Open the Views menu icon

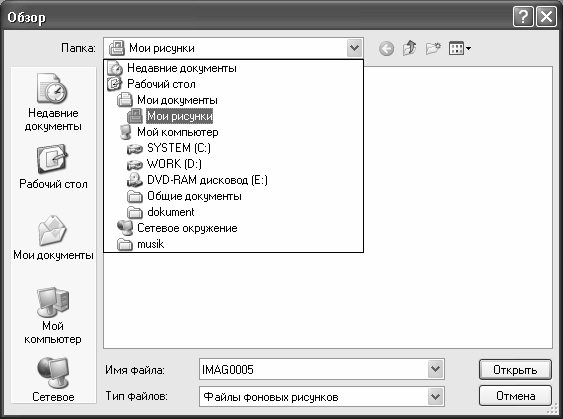(x=460, y=48)
